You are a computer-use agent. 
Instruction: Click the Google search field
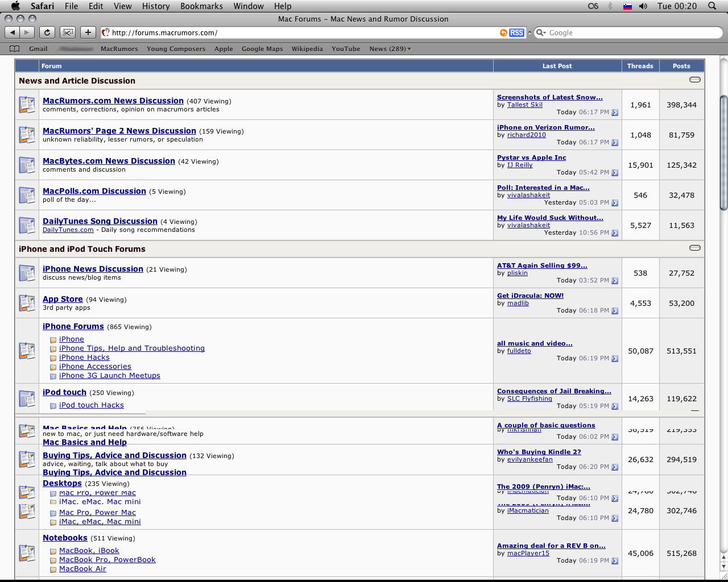628,32
